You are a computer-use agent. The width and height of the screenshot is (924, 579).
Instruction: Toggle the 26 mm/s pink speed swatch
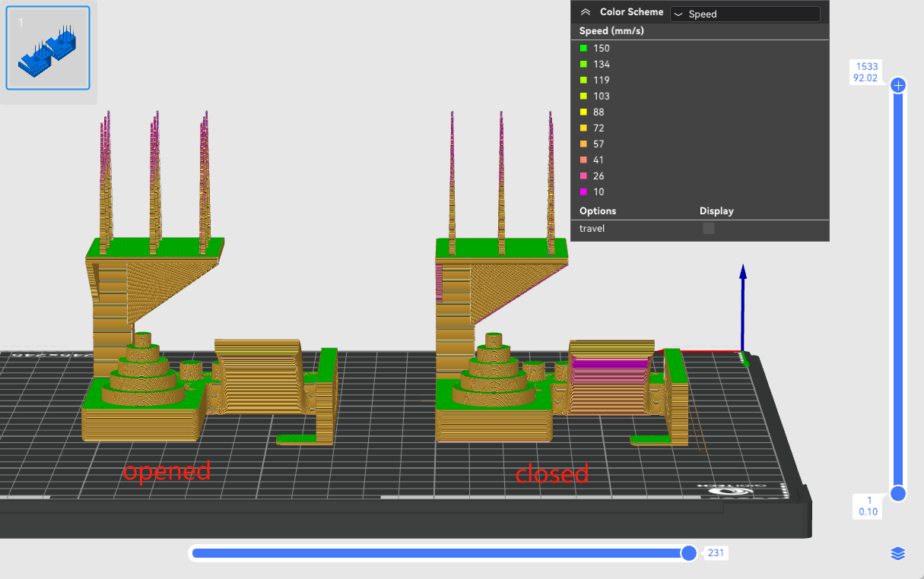point(583,176)
